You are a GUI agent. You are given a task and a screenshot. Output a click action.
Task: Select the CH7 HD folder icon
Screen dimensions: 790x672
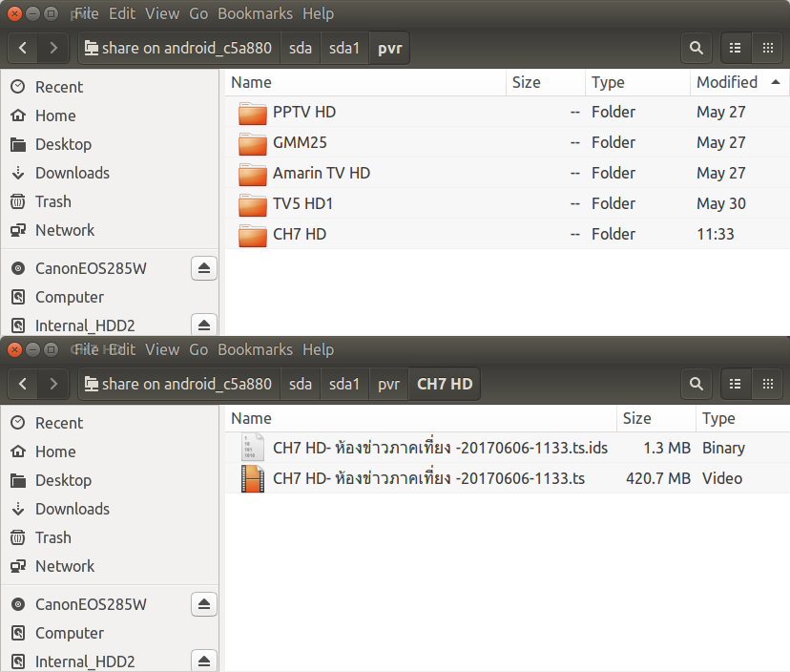click(x=253, y=235)
